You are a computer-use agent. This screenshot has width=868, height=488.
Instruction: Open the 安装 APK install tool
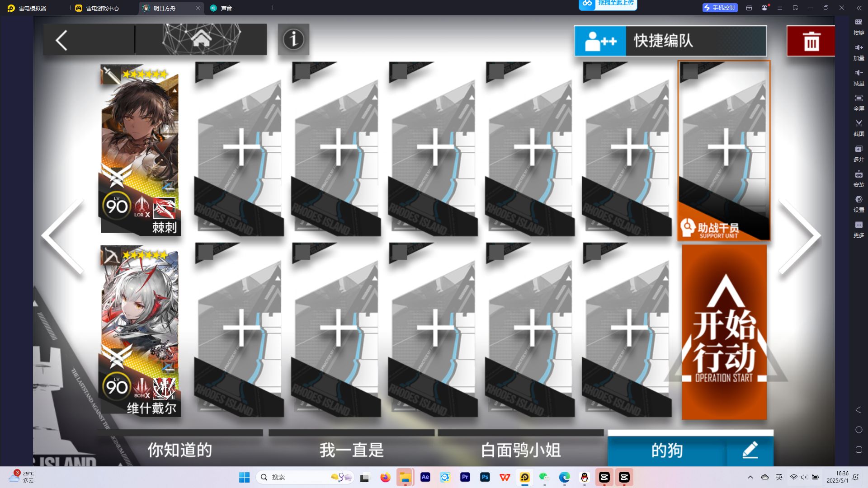(859, 179)
